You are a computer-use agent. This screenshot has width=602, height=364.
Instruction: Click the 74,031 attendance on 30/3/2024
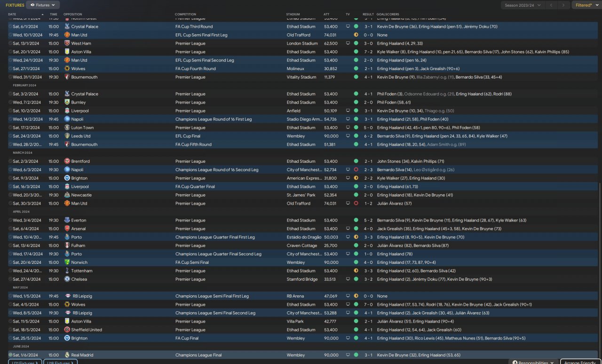330,204
